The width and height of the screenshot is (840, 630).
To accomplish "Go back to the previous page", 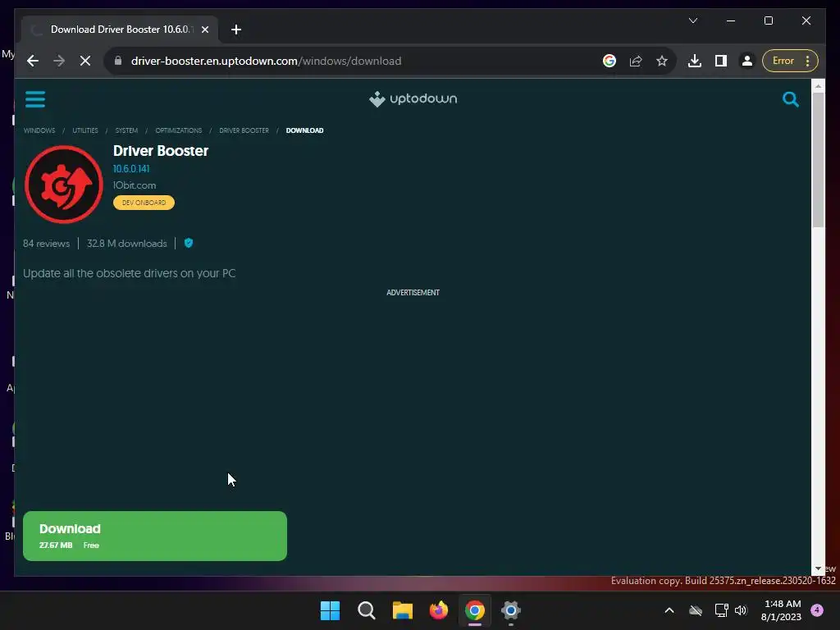I will click(33, 61).
